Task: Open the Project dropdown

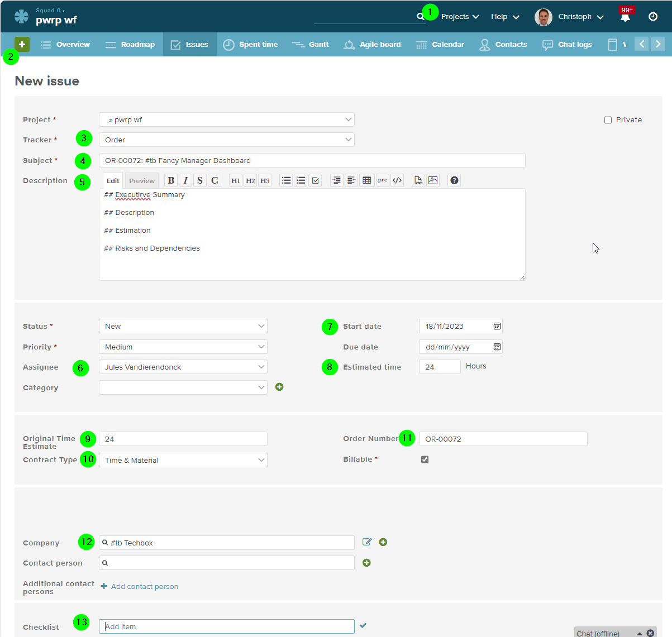Action: click(227, 119)
